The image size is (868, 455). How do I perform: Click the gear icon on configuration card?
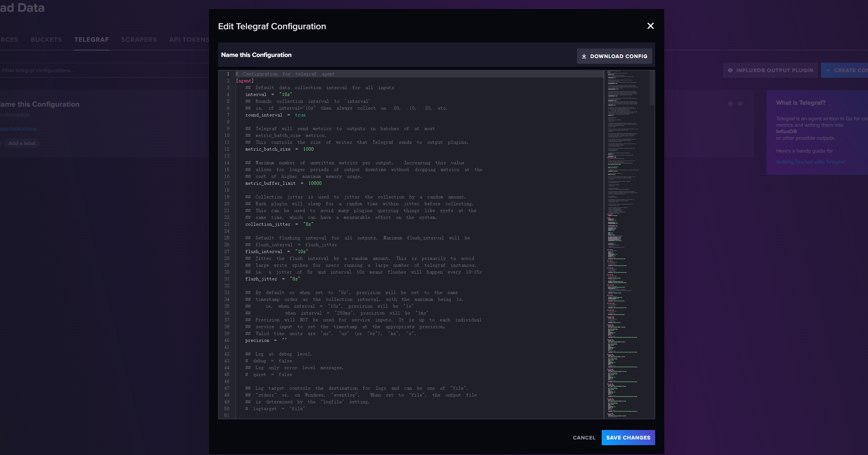click(740, 104)
